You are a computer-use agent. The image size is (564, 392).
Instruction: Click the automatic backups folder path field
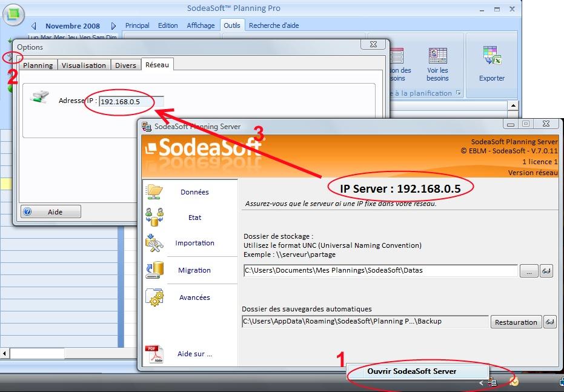365,321
